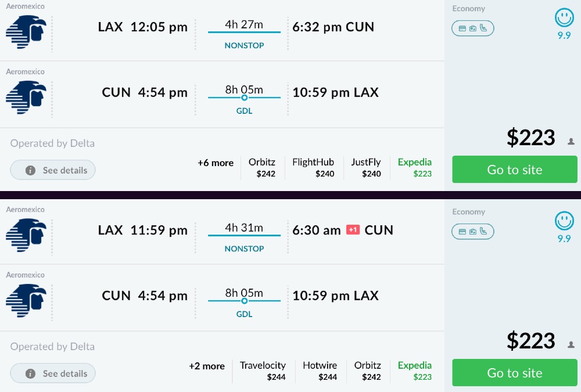The width and height of the screenshot is (581, 392).
Task: Pick the Travelocity $244 offer
Action: tap(263, 371)
